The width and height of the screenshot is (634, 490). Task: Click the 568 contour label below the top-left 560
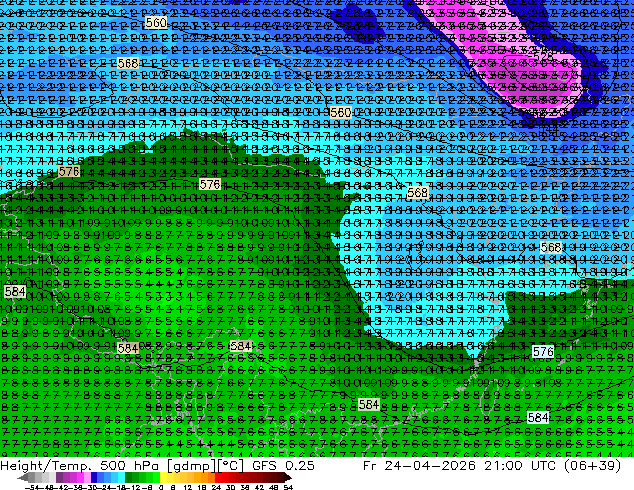pyautogui.click(x=128, y=63)
